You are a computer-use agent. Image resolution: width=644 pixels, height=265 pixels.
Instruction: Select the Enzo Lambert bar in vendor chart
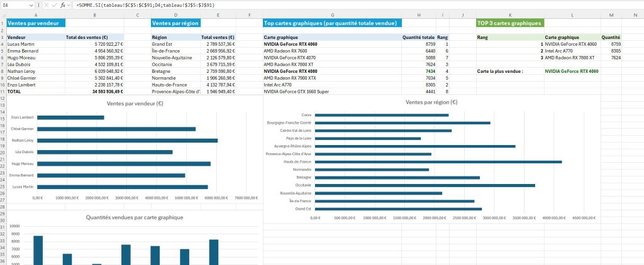pyautogui.click(x=70, y=117)
